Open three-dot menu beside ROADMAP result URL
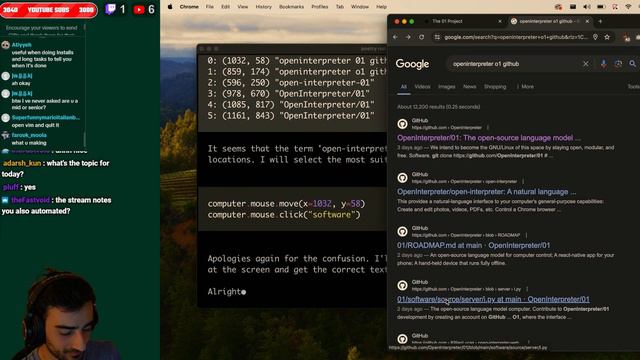 tap(526, 235)
